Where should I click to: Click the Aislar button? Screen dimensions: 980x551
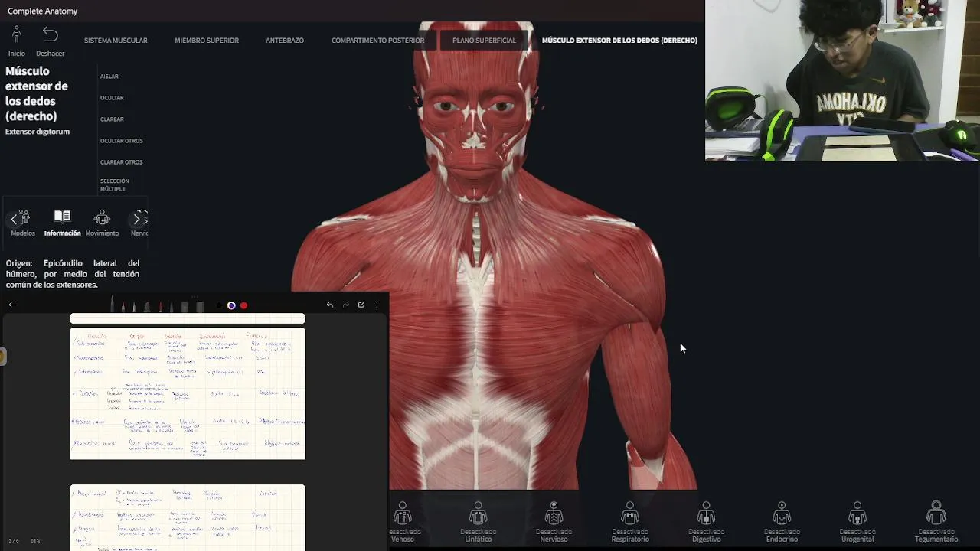[109, 77]
